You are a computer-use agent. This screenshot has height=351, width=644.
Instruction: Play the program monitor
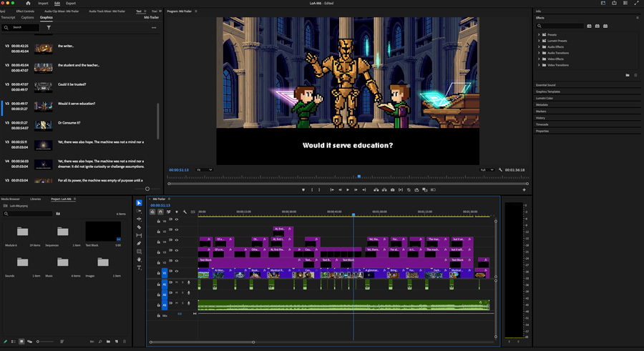[348, 189]
